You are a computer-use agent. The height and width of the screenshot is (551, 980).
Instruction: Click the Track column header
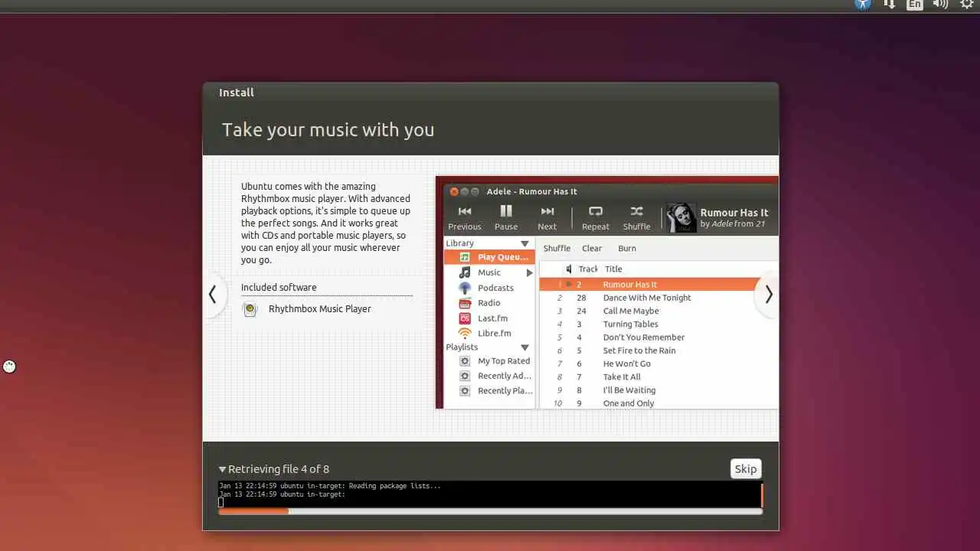click(x=587, y=269)
